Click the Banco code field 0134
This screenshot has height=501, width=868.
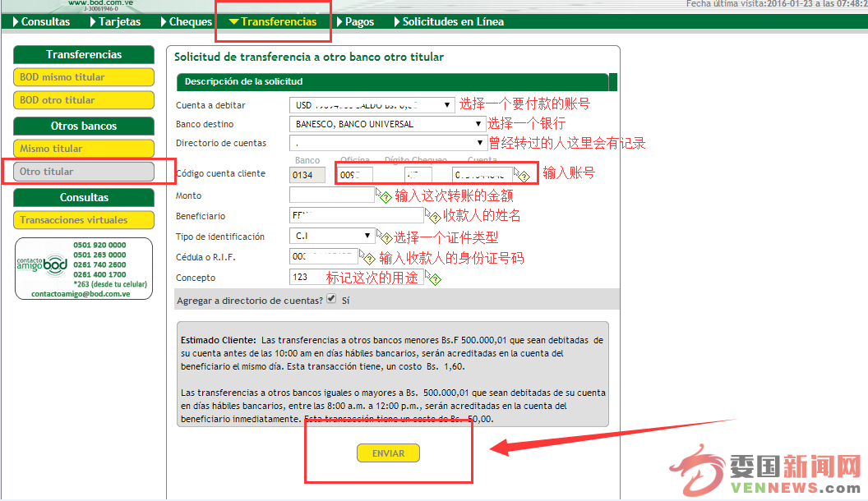click(307, 175)
